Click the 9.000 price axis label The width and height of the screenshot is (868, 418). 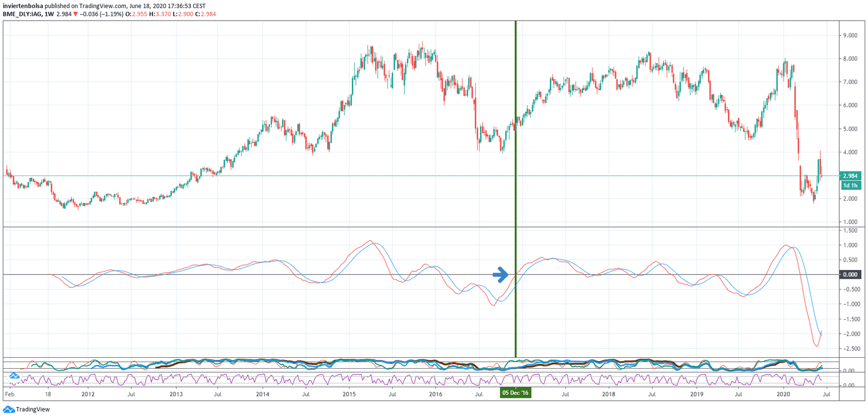(x=850, y=35)
